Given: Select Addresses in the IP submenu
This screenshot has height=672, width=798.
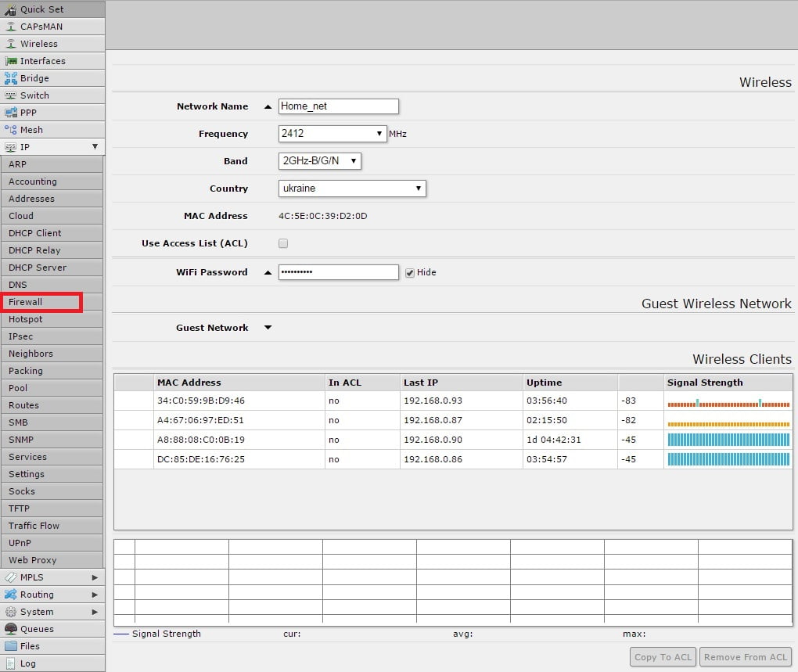Looking at the screenshot, I should [x=52, y=199].
